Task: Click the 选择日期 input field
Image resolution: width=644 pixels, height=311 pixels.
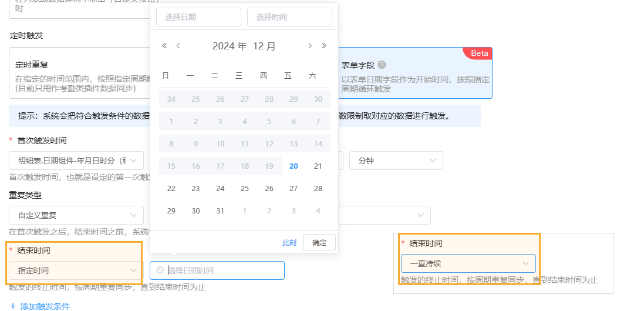Action: tap(198, 17)
